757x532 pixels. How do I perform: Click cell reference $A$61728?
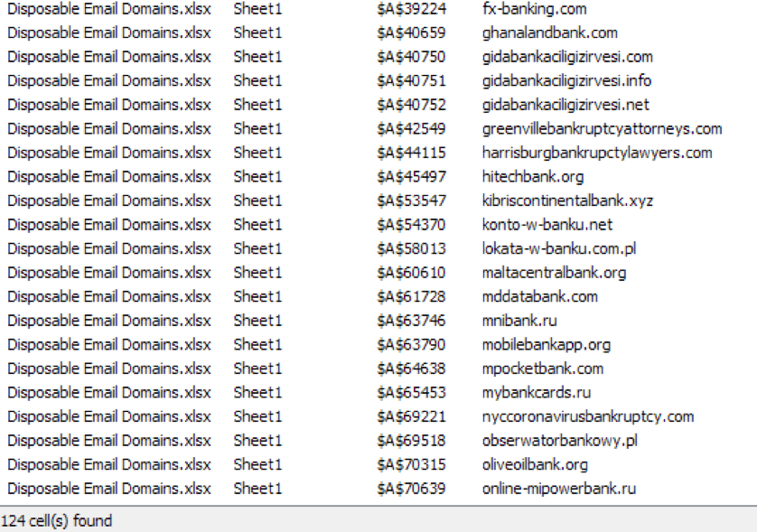point(411,297)
